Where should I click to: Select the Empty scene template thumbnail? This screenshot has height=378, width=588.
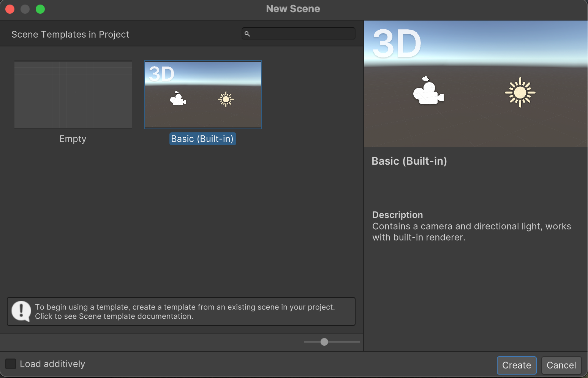coord(73,95)
